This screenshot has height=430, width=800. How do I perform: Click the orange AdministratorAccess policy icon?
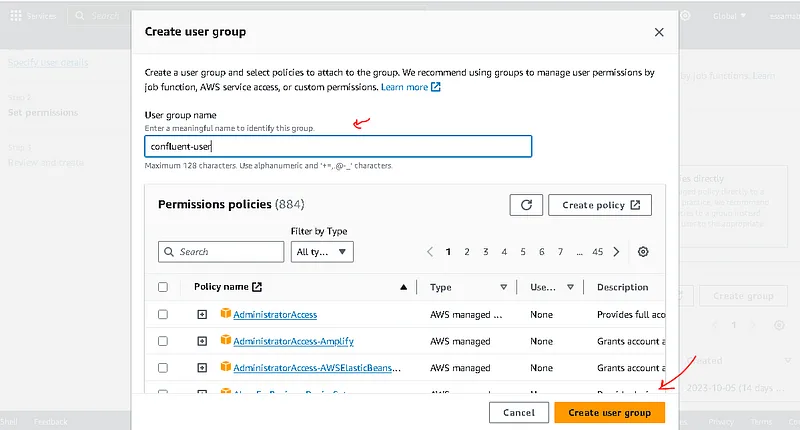click(x=225, y=314)
